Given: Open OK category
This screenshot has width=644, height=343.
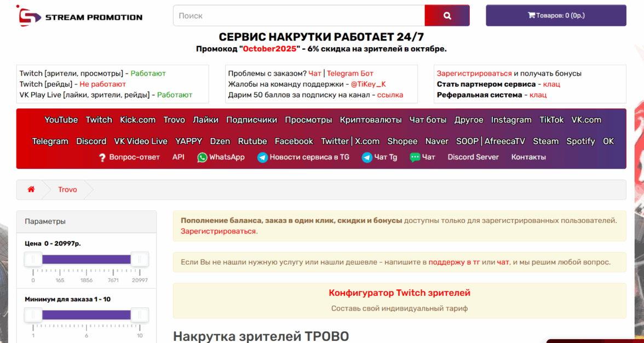Looking at the screenshot, I should click(609, 141).
